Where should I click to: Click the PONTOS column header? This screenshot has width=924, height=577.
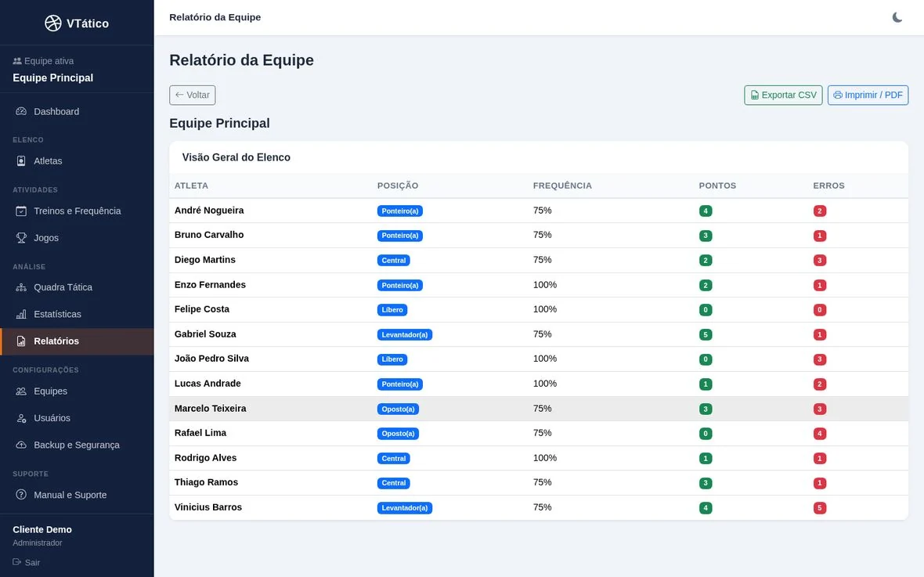coord(718,186)
